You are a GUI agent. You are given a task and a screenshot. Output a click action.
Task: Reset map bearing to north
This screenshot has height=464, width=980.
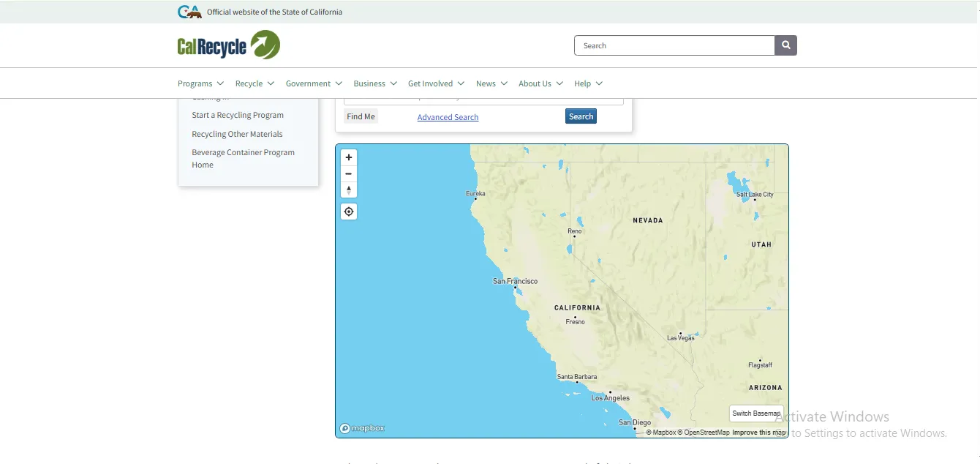[x=349, y=190]
